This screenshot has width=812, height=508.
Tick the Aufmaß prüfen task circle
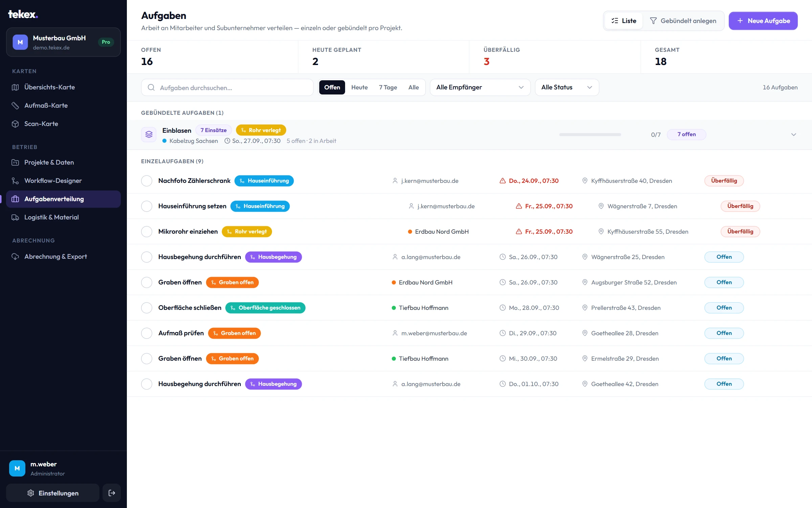click(x=146, y=333)
